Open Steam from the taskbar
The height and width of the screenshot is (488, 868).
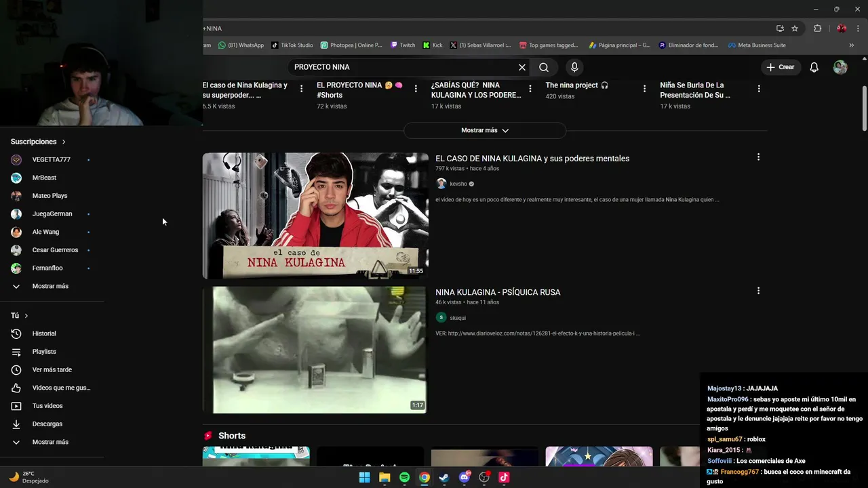[x=444, y=477]
